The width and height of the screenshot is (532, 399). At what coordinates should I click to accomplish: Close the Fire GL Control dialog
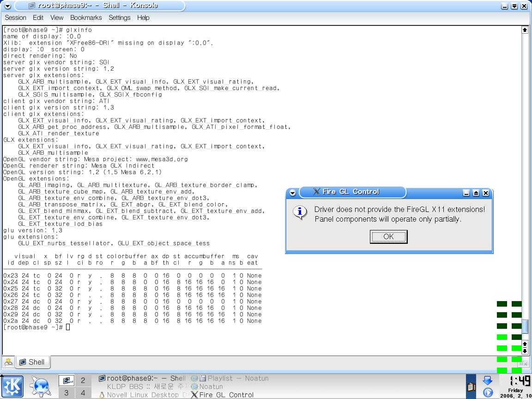click(x=486, y=193)
